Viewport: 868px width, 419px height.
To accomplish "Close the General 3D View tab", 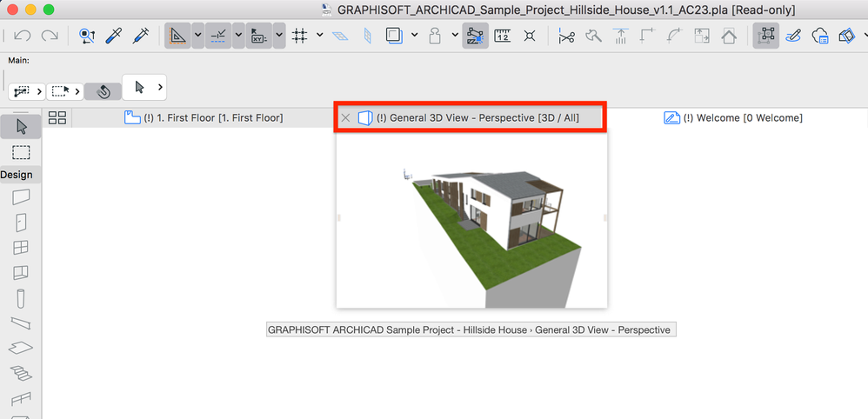I will pos(345,118).
